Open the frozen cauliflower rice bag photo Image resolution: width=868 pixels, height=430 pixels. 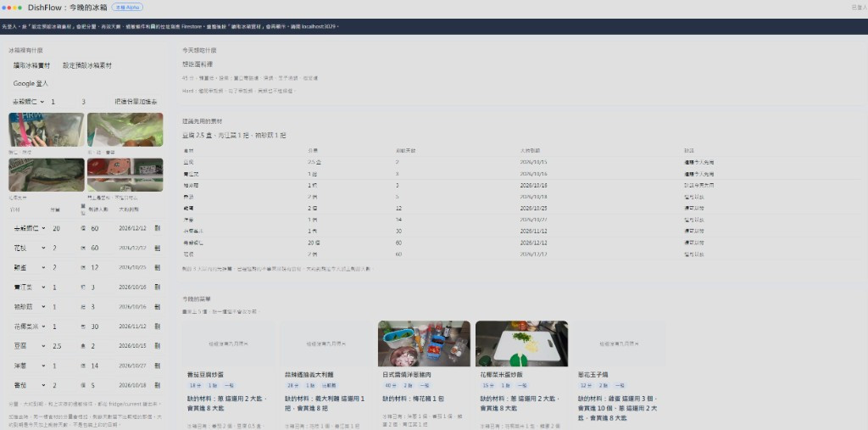pyautogui.click(x=47, y=175)
